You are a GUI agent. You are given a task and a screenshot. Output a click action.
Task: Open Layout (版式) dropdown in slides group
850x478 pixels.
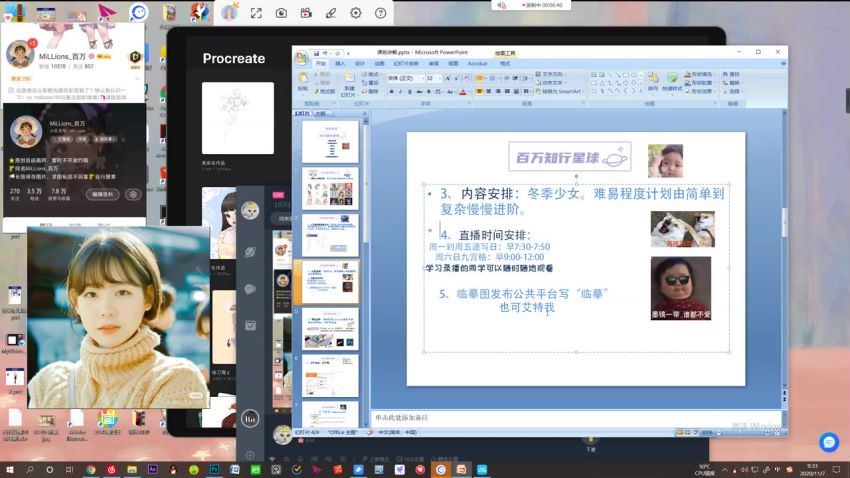373,74
